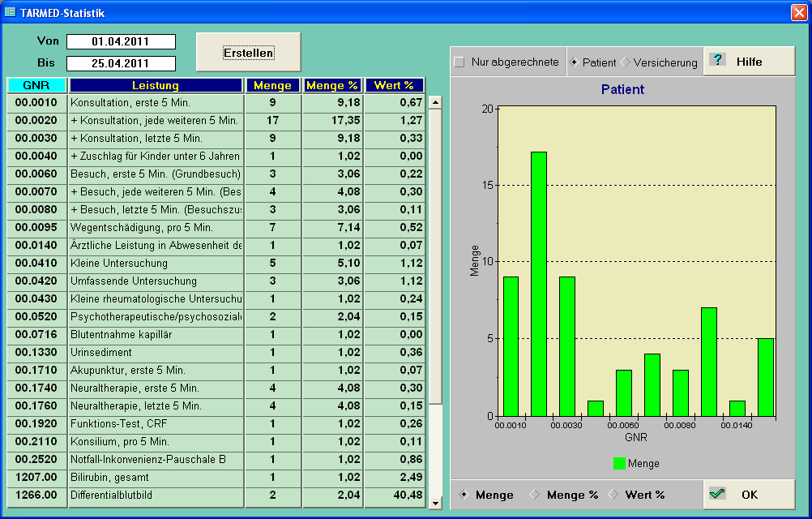The image size is (812, 519).
Task: Click 'Akupunktur, erste 5 Min.' cell
Action: (156, 371)
